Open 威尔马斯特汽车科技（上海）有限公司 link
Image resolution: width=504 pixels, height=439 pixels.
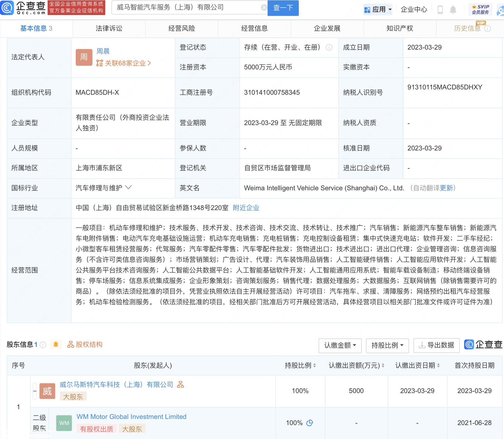(116, 385)
